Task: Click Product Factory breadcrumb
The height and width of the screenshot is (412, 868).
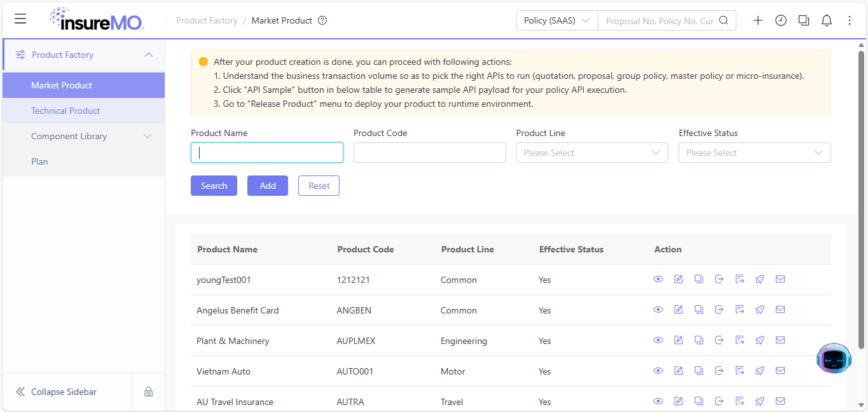Action: [x=207, y=20]
